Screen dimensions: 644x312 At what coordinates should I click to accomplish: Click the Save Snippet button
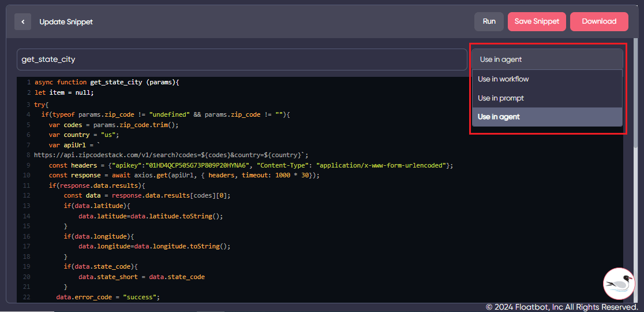[537, 21]
